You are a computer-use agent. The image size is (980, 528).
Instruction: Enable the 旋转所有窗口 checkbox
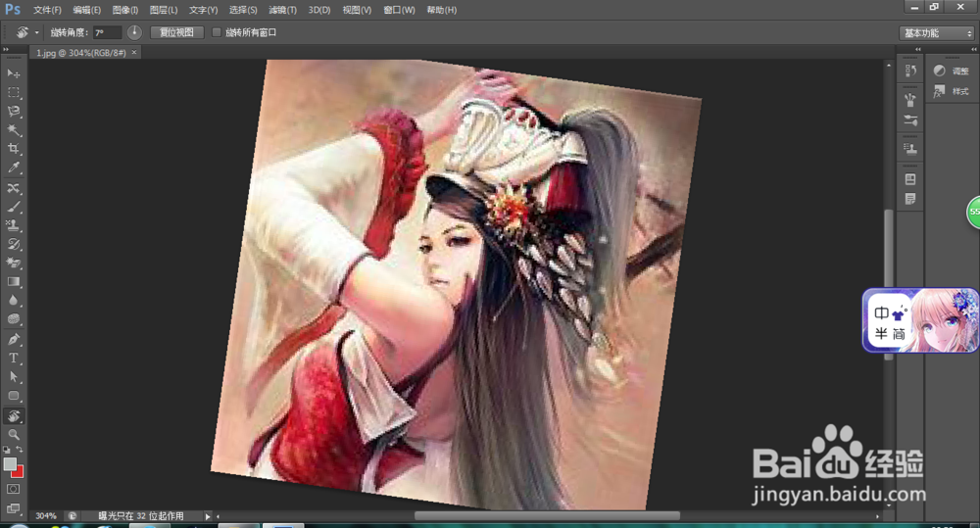coord(217,32)
